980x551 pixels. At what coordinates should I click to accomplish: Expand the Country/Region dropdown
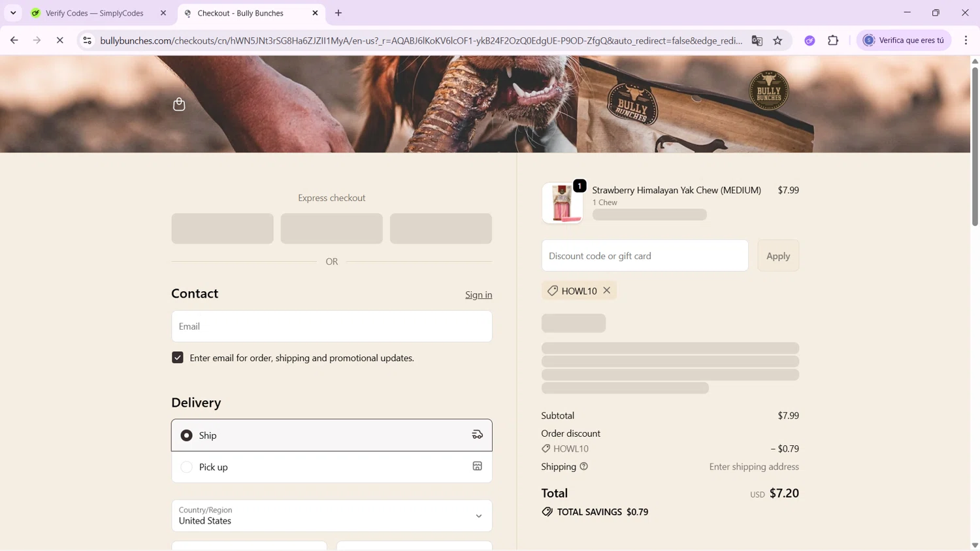pyautogui.click(x=332, y=516)
